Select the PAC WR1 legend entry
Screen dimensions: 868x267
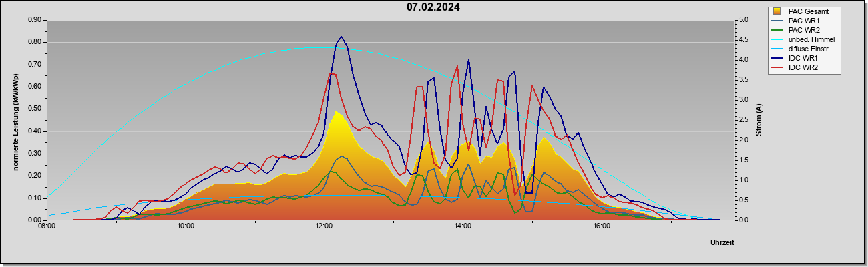(803, 21)
